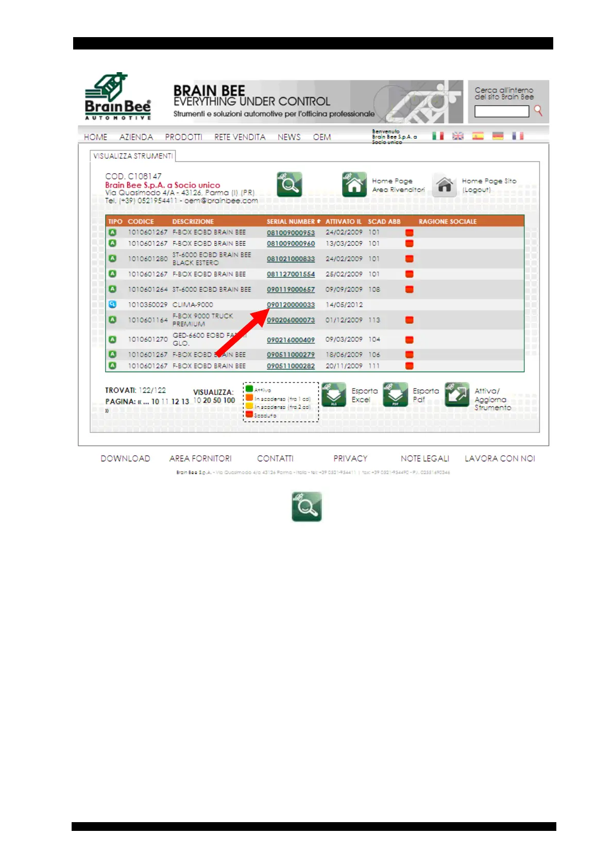Click green type icon in F-BOX 9000 TRUCK row
The image size is (613, 868).
click(112, 320)
